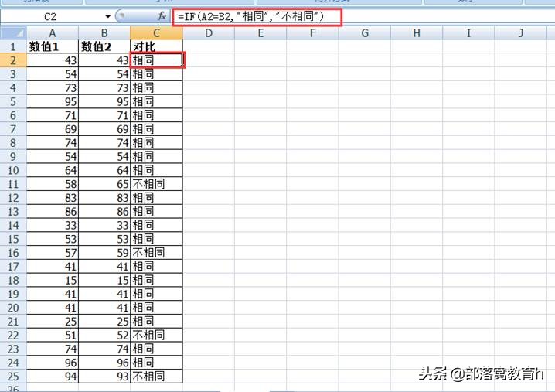The width and height of the screenshot is (555, 392).
Task: Select row 2 header
Action: [13, 60]
